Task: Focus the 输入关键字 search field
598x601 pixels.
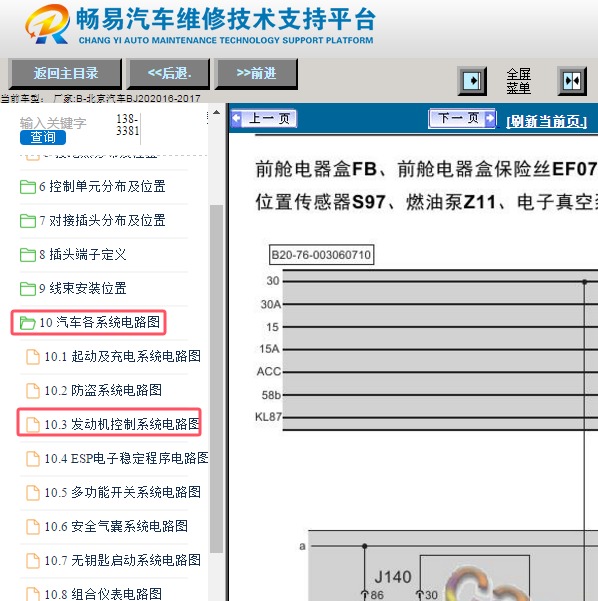Action: (53, 123)
